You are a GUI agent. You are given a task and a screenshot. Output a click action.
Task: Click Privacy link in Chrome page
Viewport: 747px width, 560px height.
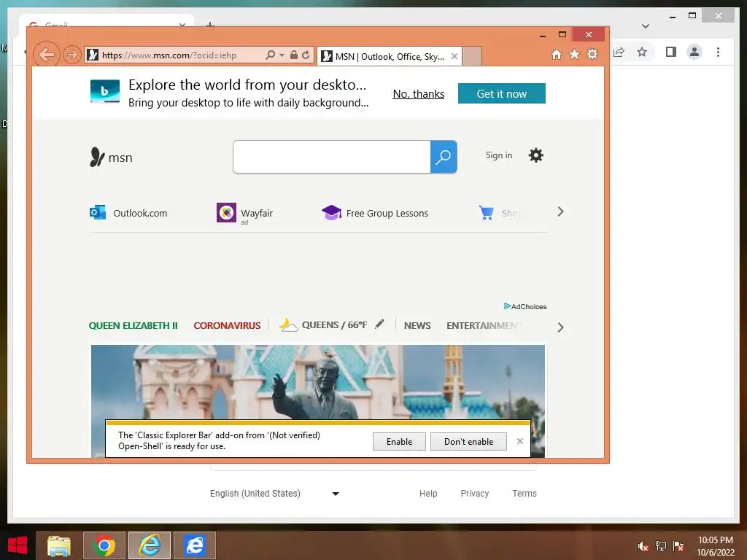coord(474,494)
